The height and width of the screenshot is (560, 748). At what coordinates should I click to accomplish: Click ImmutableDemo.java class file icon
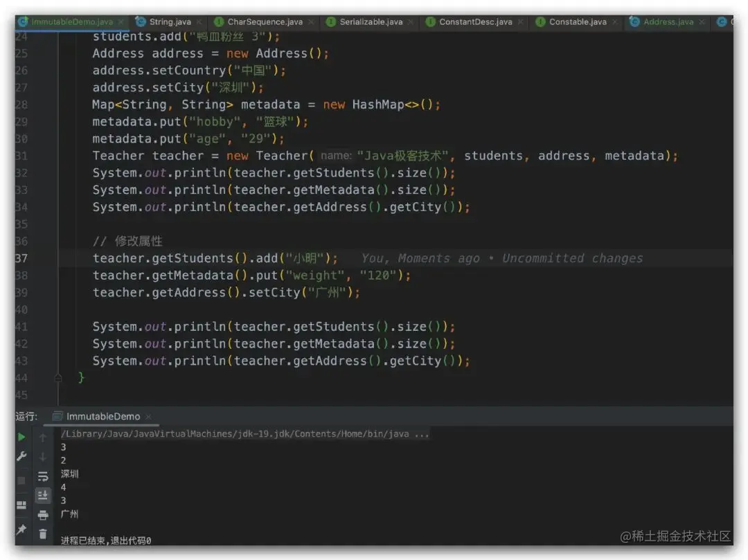click(22, 21)
